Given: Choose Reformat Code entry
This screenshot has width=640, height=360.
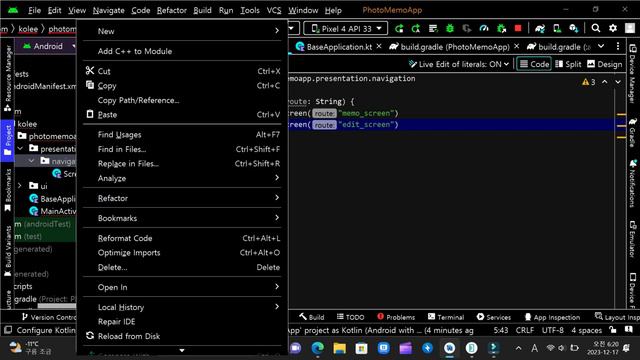Looking at the screenshot, I should [x=182, y=238].
